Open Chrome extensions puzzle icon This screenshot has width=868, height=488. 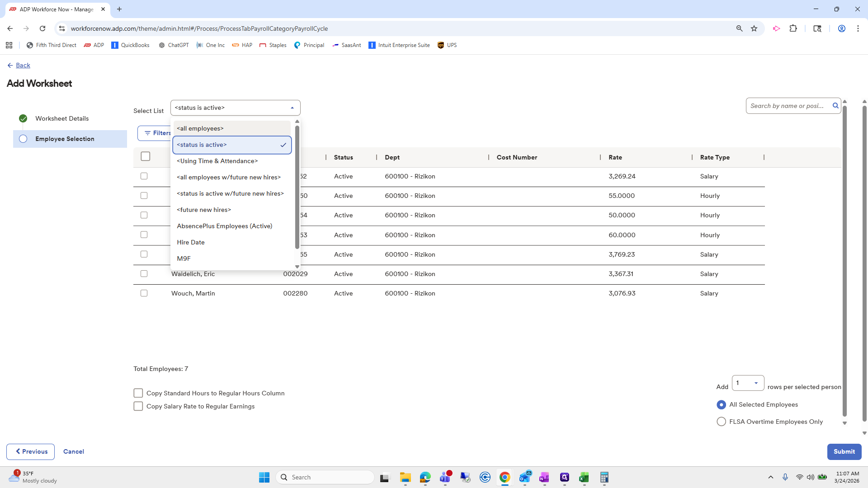(793, 28)
